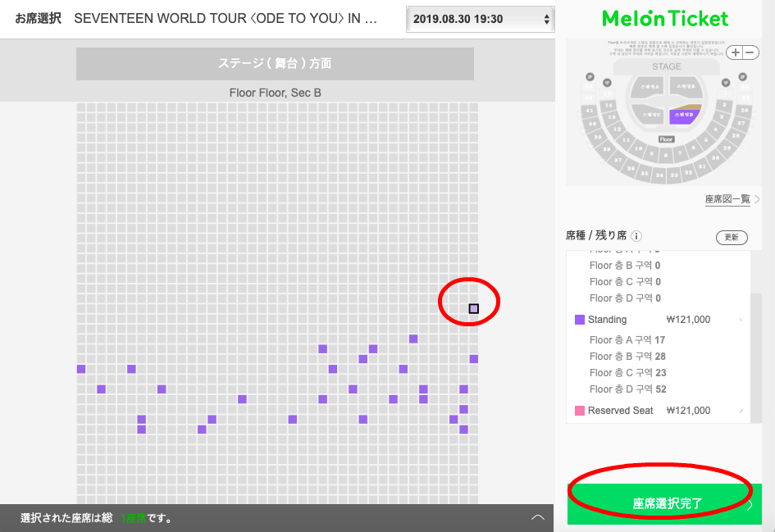
Task: Open the date and time dropdown
Action: click(480, 19)
